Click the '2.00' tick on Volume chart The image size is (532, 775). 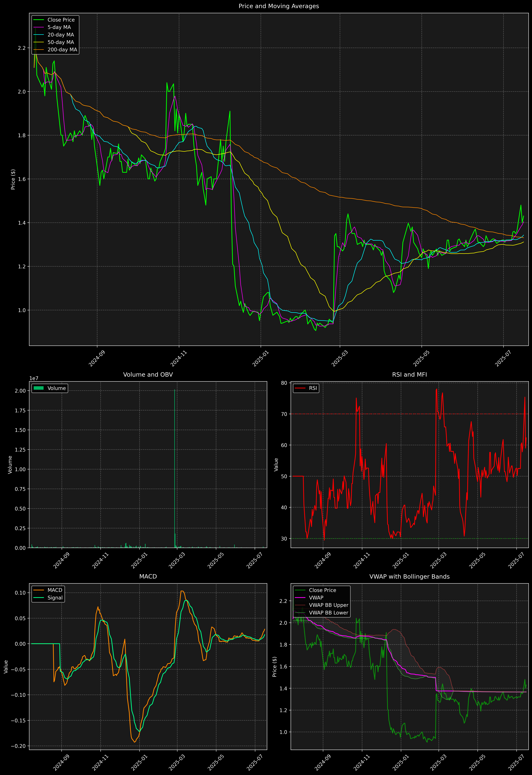(x=20, y=391)
